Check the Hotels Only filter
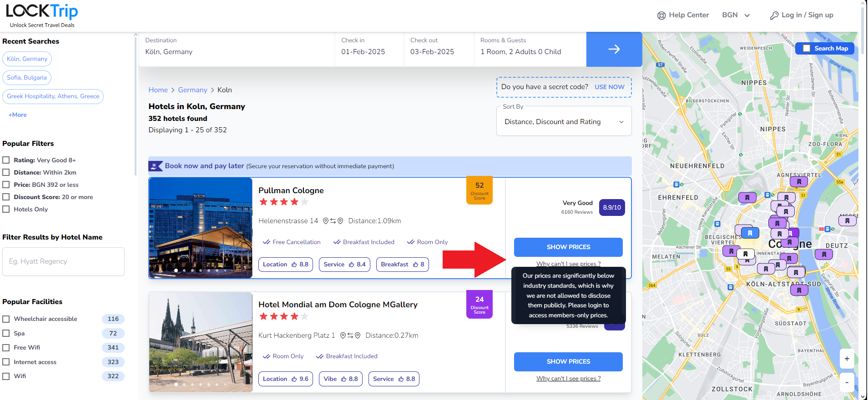This screenshot has width=868, height=400. pos(6,209)
